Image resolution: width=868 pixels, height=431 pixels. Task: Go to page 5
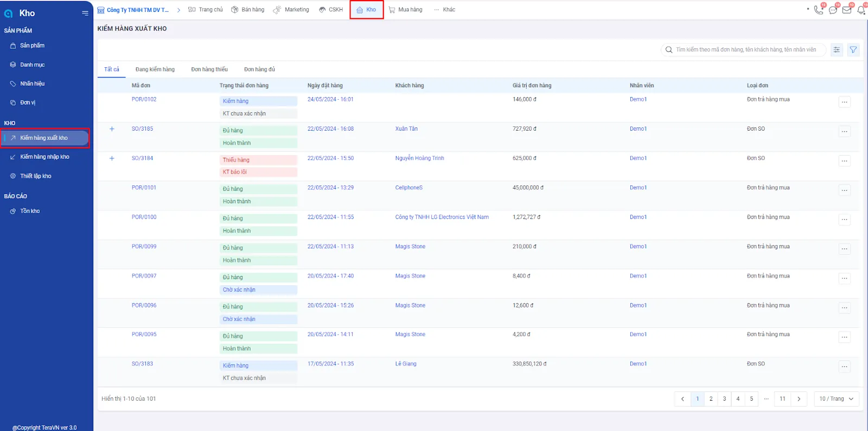pyautogui.click(x=751, y=399)
